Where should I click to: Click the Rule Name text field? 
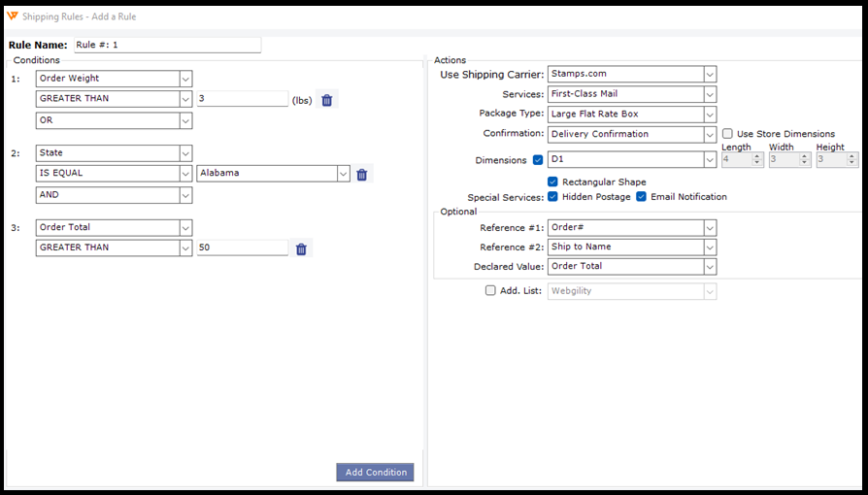[167, 45]
